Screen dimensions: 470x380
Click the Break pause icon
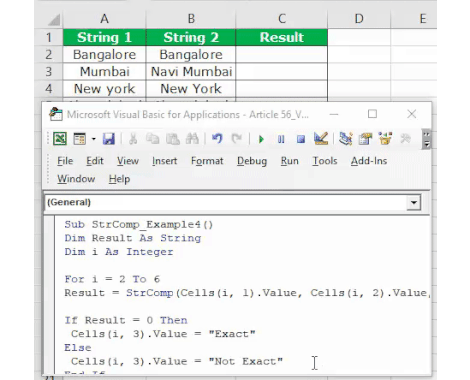pos(281,139)
